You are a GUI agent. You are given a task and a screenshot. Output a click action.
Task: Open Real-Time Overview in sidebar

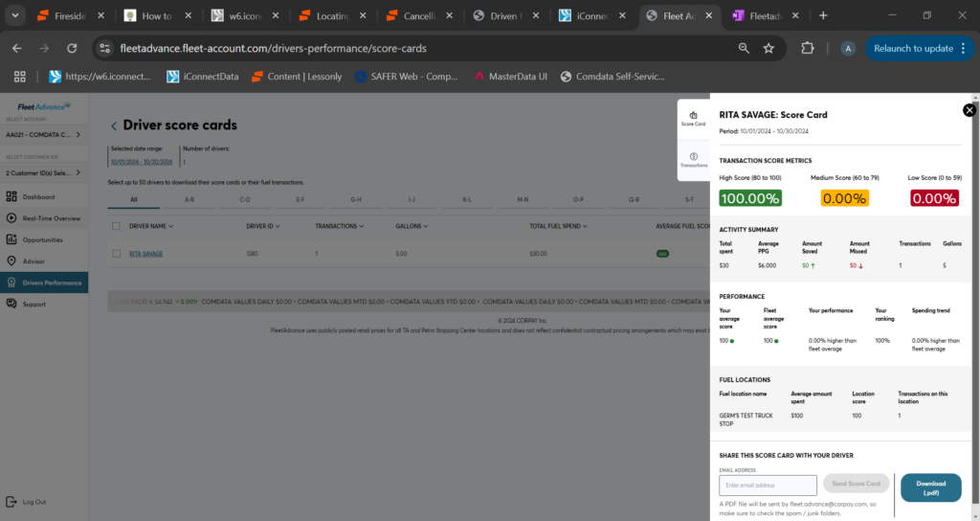pyautogui.click(x=52, y=218)
